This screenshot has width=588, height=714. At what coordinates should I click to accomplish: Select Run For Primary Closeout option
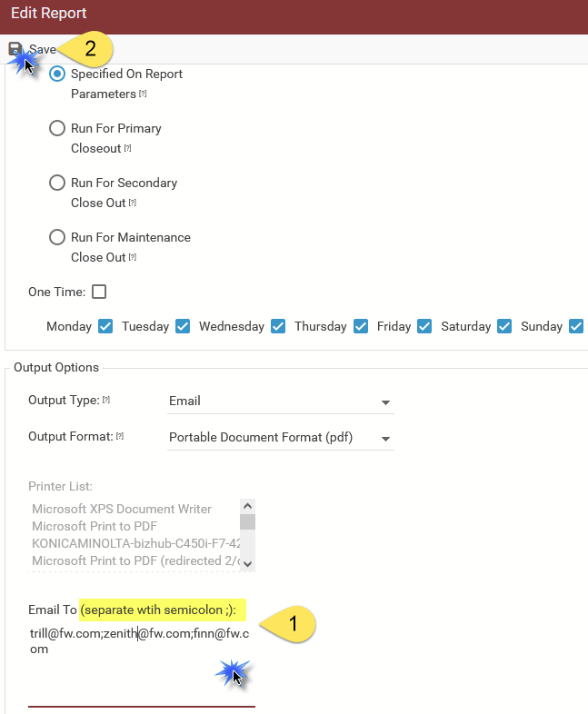(x=57, y=128)
